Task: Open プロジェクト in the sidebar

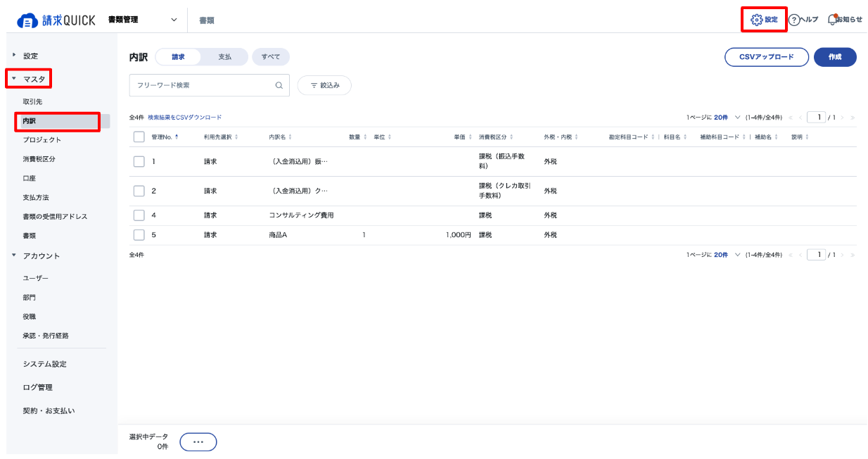Action: click(42, 140)
